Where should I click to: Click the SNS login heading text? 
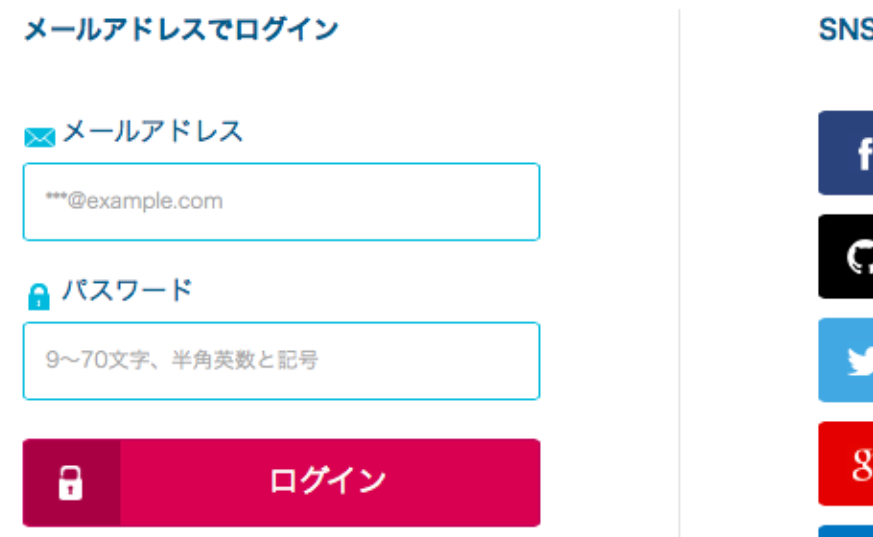click(846, 29)
